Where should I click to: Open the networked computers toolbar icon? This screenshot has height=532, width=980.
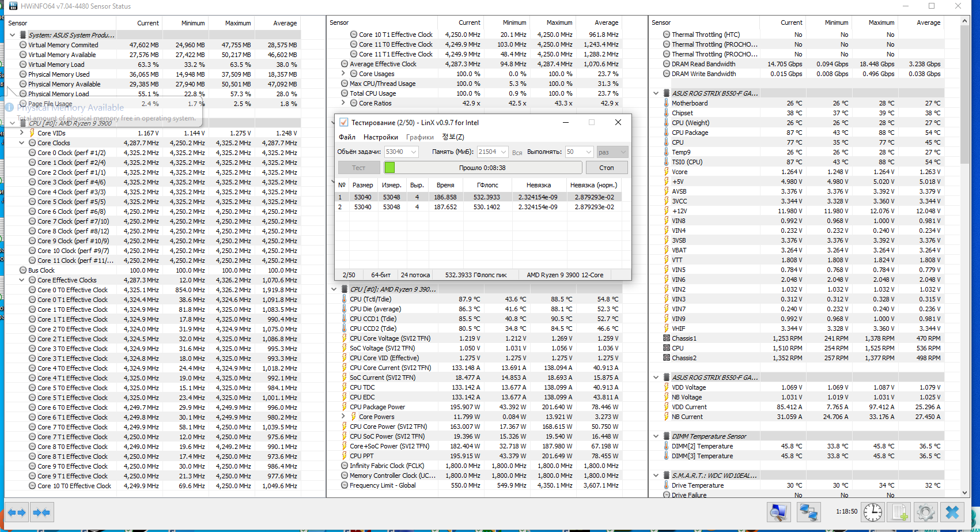(808, 512)
